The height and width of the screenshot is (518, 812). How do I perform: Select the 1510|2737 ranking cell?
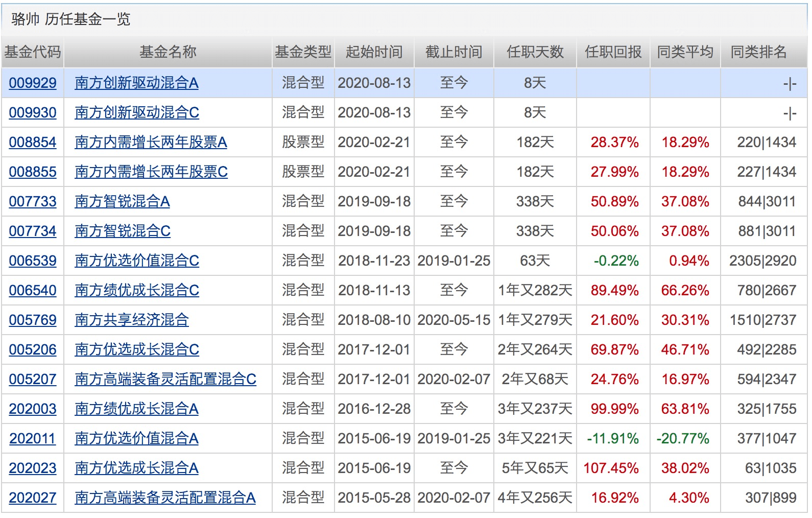pos(763,320)
